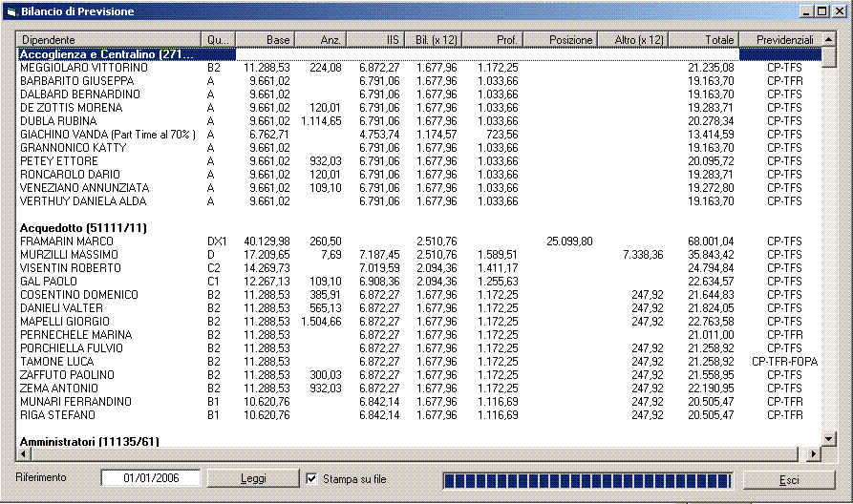Select employee MURZILLI MASSIMO
This screenshot has height=504, width=853.
point(69,255)
